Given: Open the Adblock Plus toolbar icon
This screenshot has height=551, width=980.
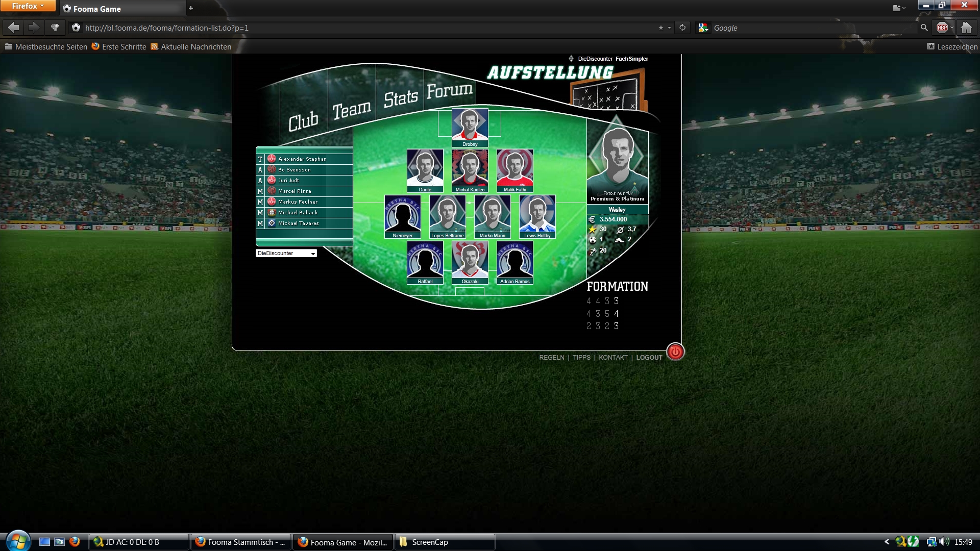Looking at the screenshot, I should pyautogui.click(x=942, y=28).
